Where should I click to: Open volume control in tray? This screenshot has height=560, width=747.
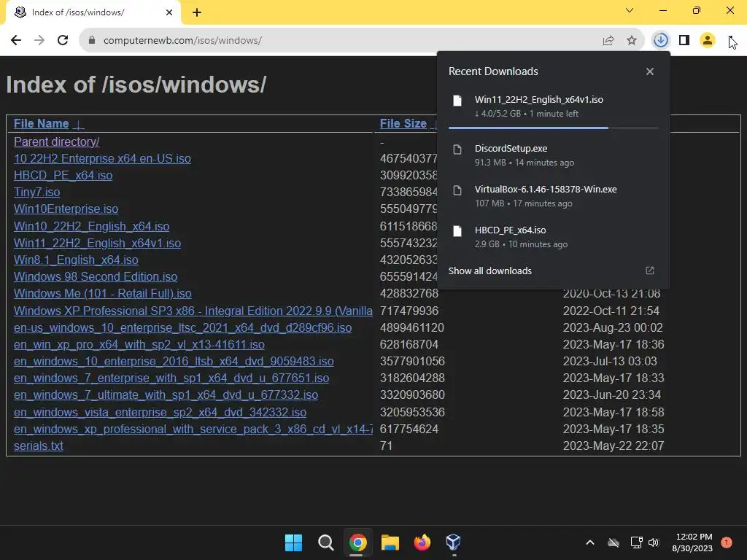[654, 542]
